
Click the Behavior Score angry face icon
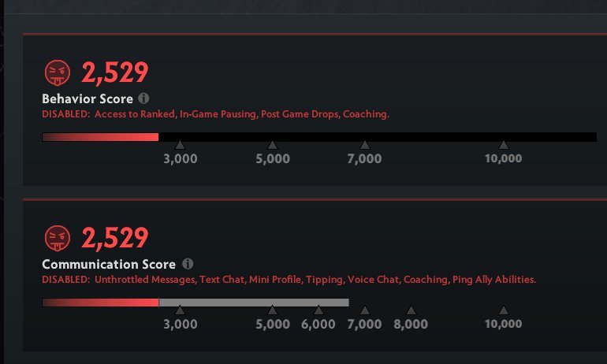[58, 73]
